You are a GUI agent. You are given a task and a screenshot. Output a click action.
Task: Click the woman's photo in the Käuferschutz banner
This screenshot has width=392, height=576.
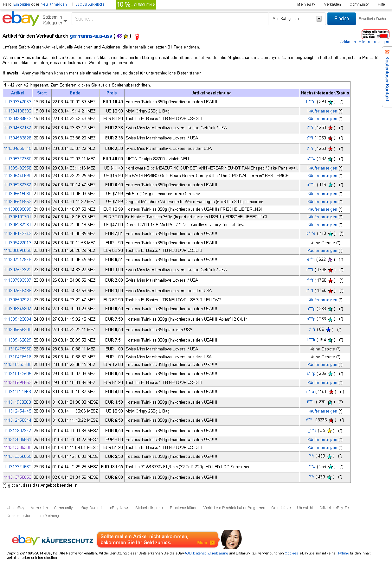tap(231, 539)
